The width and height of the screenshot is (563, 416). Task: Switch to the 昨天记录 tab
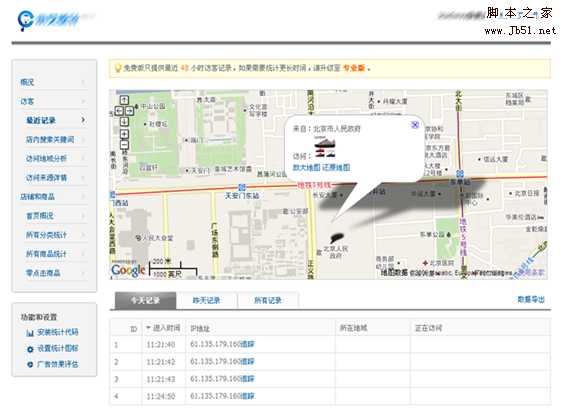coord(206,300)
